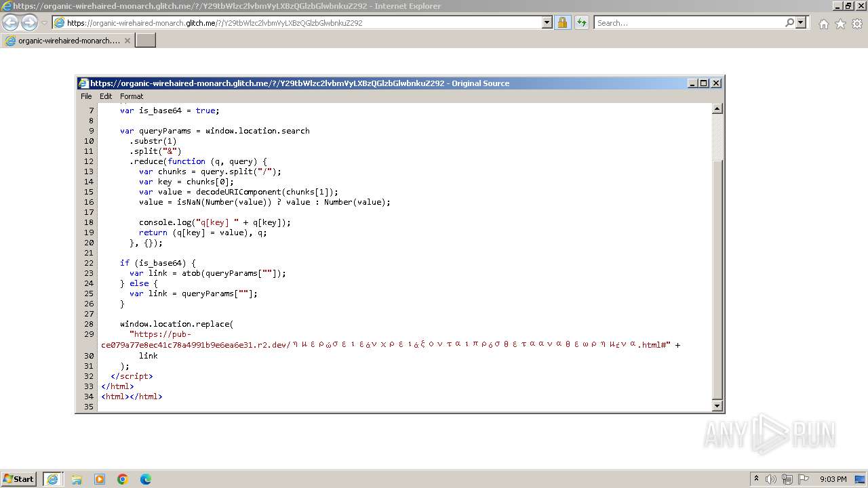Restore the Internet Explorer main window
Screen dimensions: 868x488
pos(848,5)
